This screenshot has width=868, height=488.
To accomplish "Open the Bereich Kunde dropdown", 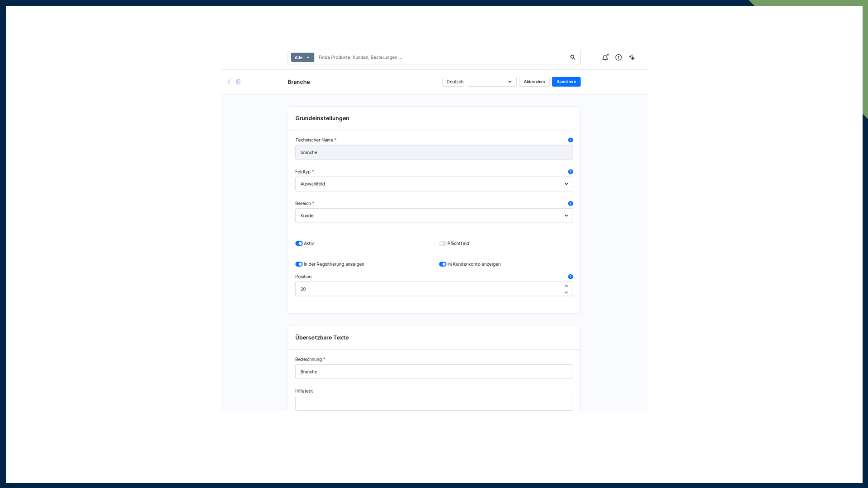I will point(434,216).
